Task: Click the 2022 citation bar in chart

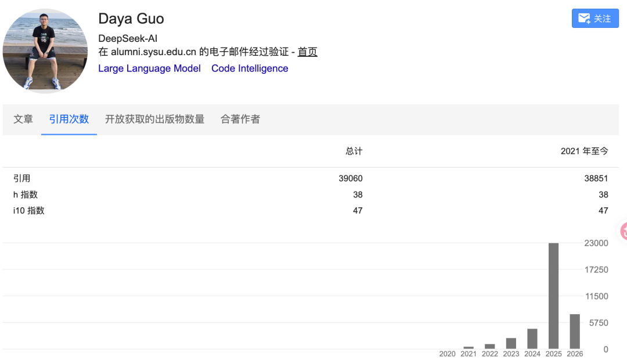Action: 490,346
